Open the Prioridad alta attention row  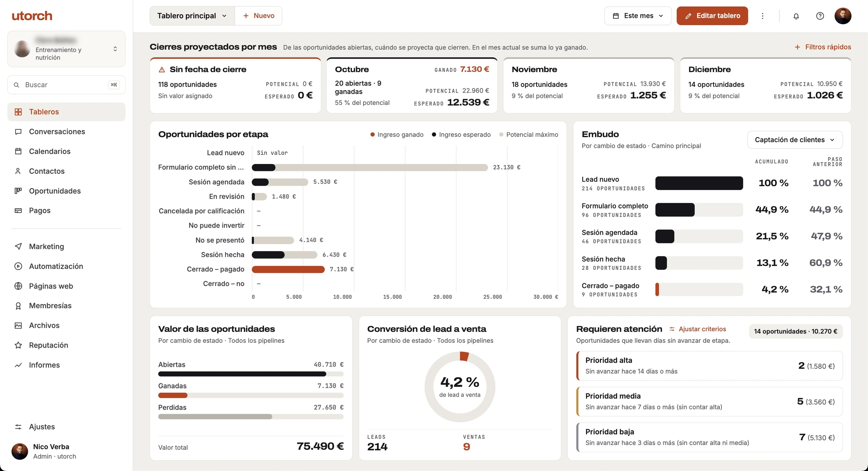click(x=710, y=366)
